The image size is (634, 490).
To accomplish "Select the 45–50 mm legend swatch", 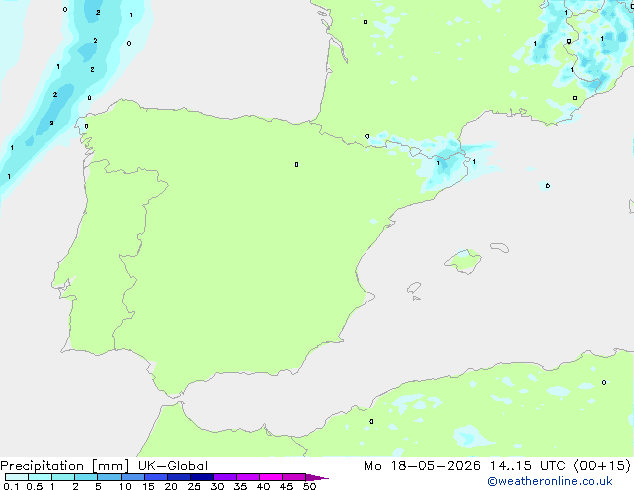I will pyautogui.click(x=294, y=477).
